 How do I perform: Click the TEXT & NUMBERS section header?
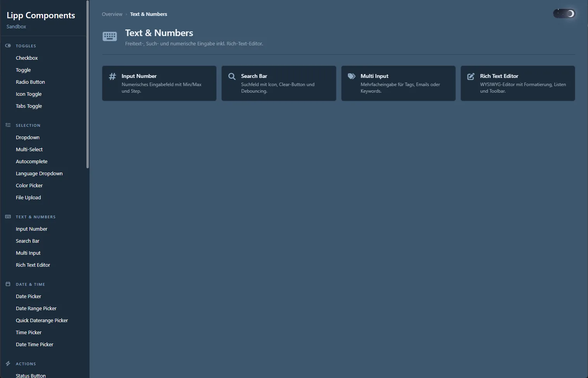[36, 217]
